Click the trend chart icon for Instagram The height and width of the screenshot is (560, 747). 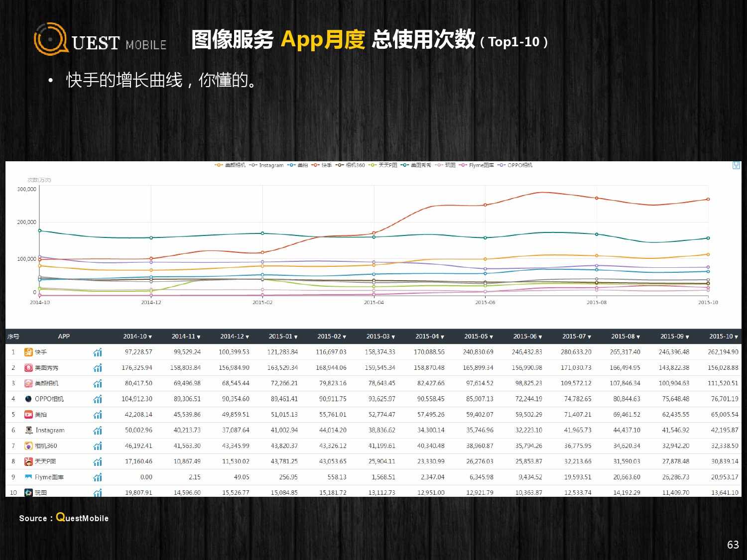pos(98,431)
